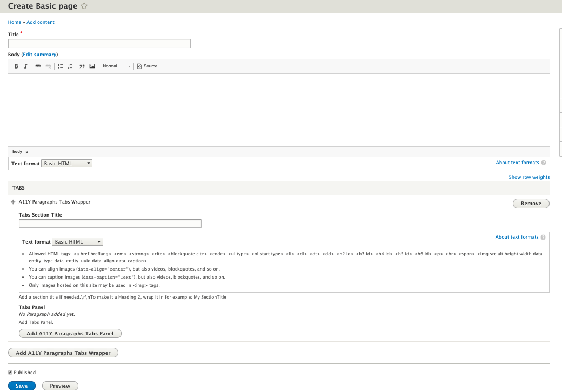Insert a numbered list
The height and width of the screenshot is (392, 562).
point(70,66)
